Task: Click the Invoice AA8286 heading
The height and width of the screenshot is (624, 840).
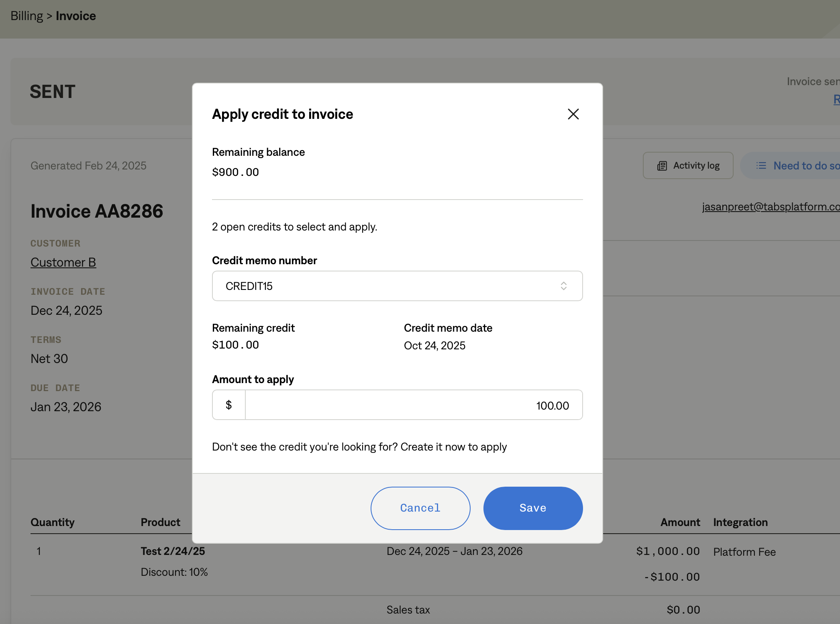Action: (x=97, y=211)
